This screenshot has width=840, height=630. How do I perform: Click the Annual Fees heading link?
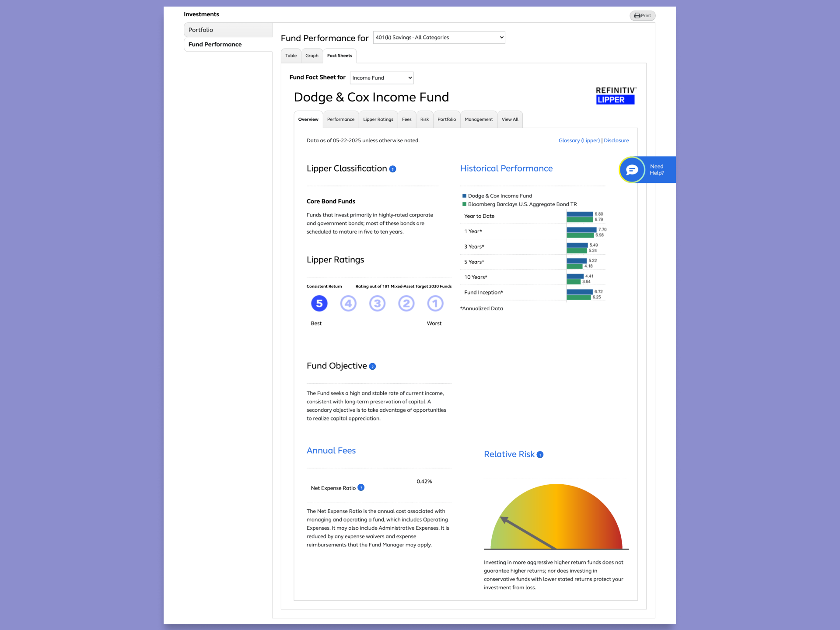coord(331,451)
